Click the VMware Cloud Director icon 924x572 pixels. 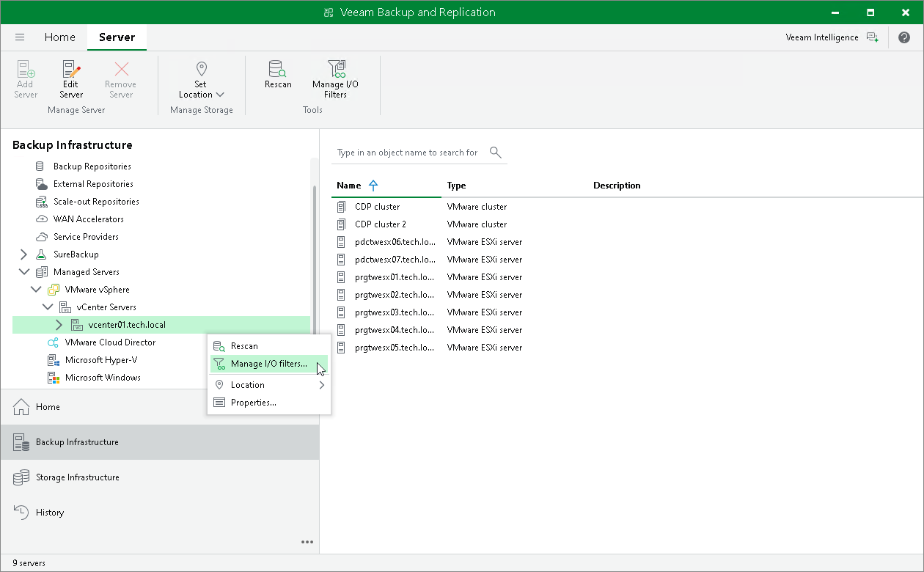point(53,342)
